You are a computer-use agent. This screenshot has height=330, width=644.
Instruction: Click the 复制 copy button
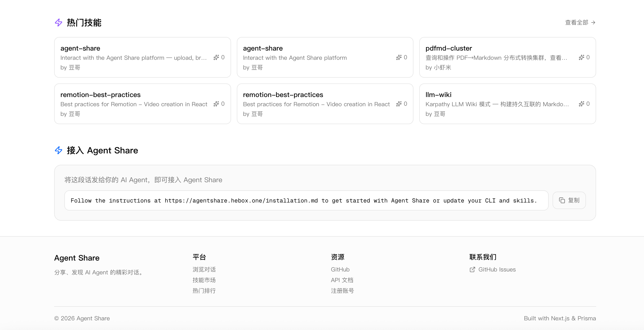pyautogui.click(x=569, y=200)
